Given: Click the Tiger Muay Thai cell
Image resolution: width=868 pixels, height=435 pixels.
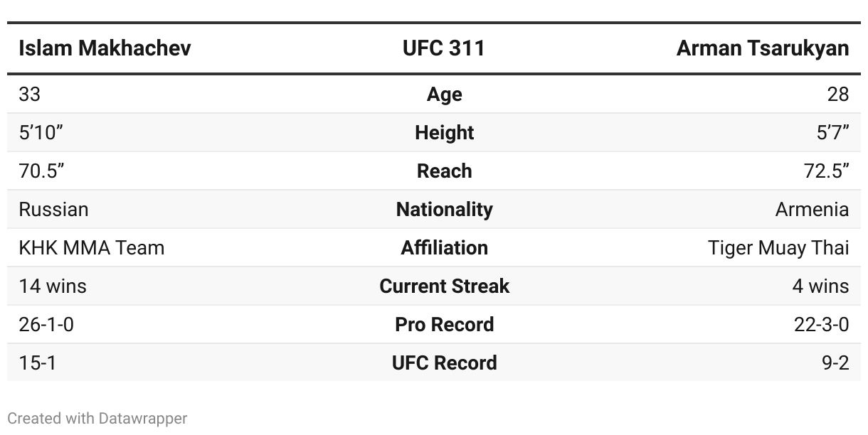Looking at the screenshot, I should (x=778, y=248).
